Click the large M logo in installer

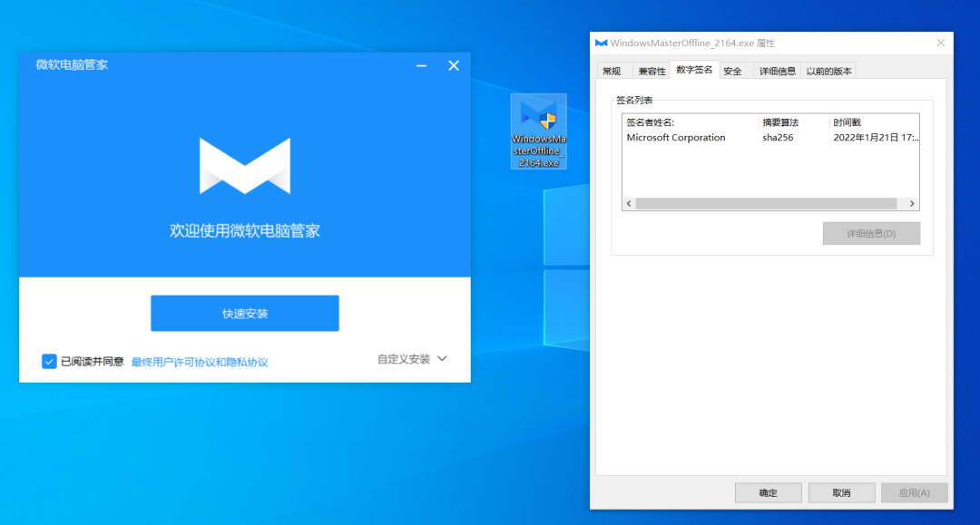[x=244, y=165]
